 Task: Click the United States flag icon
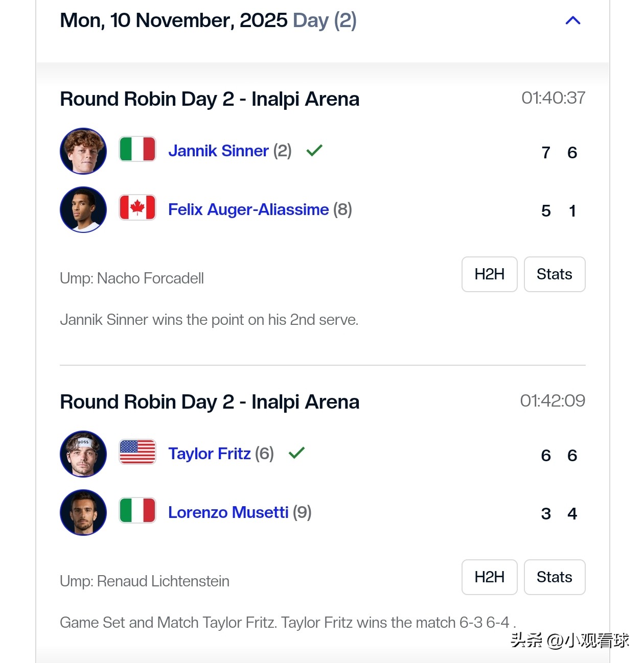(x=137, y=452)
